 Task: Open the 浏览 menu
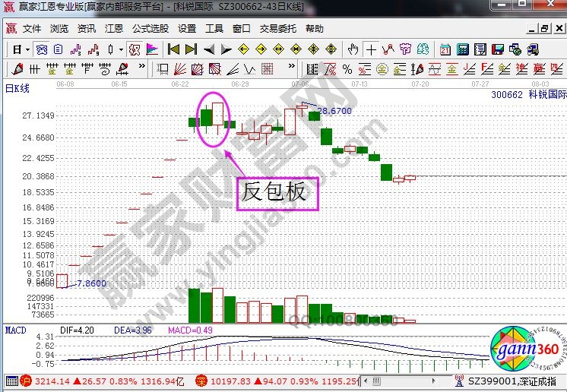pos(59,29)
